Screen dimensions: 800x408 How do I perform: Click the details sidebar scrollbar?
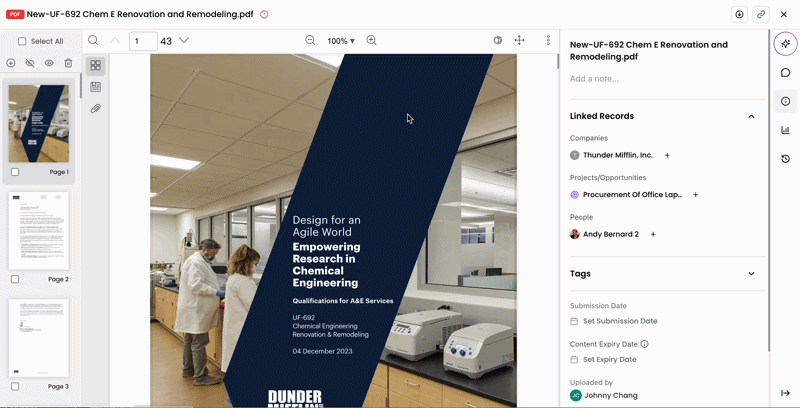click(768, 191)
